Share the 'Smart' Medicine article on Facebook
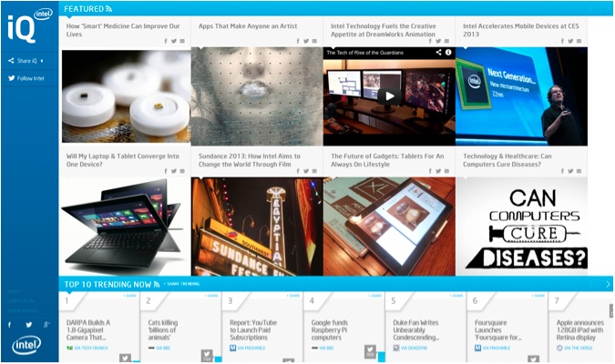This screenshot has height=364, width=615. pyautogui.click(x=166, y=41)
